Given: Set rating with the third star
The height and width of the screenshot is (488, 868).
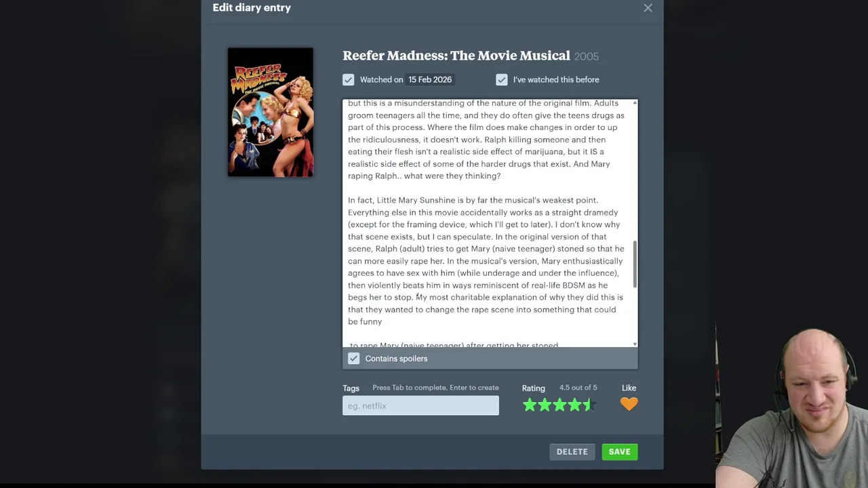Looking at the screenshot, I should [559, 405].
